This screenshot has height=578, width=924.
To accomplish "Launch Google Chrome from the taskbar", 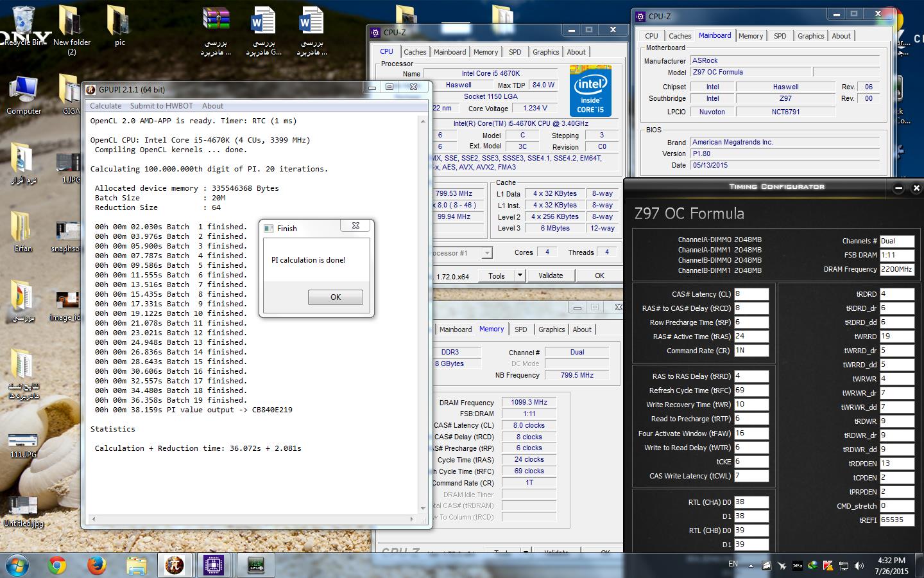I will [57, 565].
